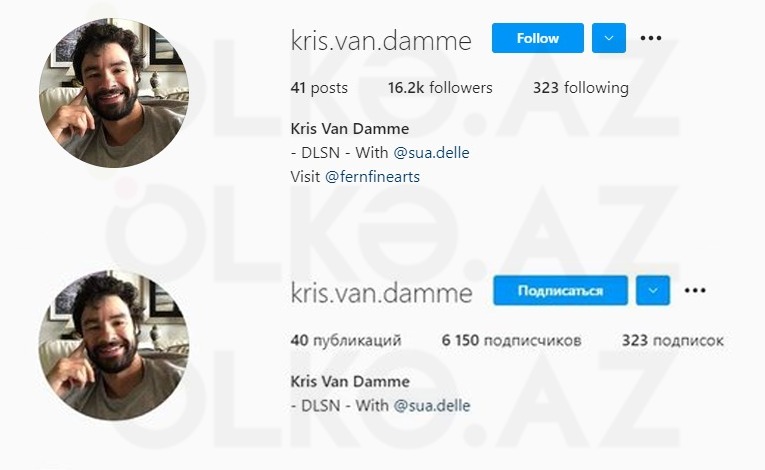
Task: View the 323 following list
Action: coord(581,88)
